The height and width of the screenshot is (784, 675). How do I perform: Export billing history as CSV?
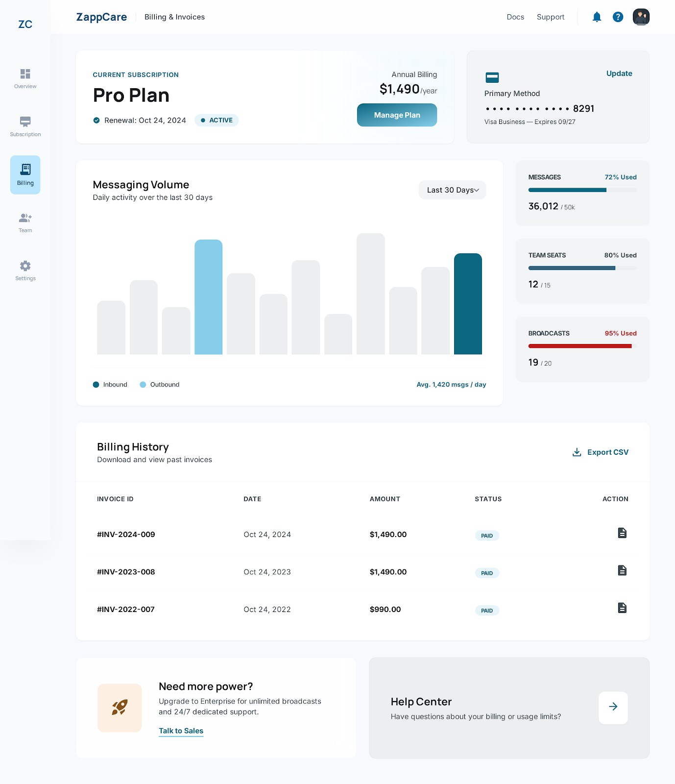click(x=601, y=452)
